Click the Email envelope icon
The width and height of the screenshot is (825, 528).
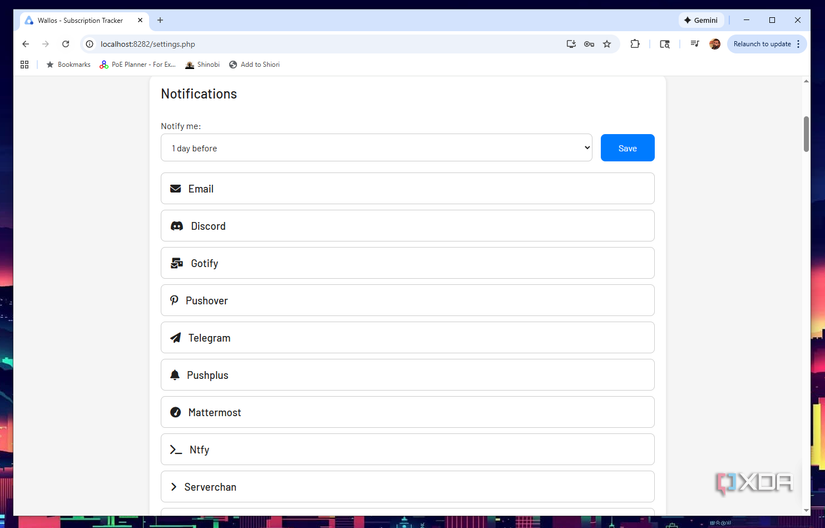pos(175,188)
